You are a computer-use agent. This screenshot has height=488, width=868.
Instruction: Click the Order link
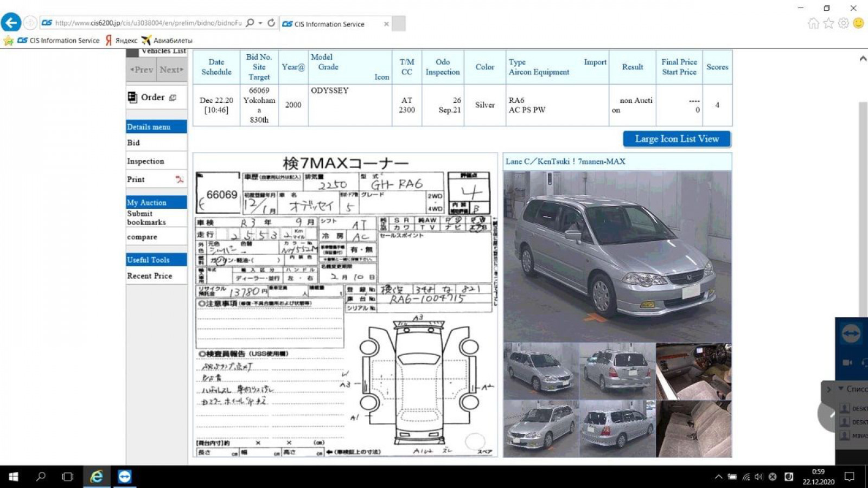(x=152, y=97)
